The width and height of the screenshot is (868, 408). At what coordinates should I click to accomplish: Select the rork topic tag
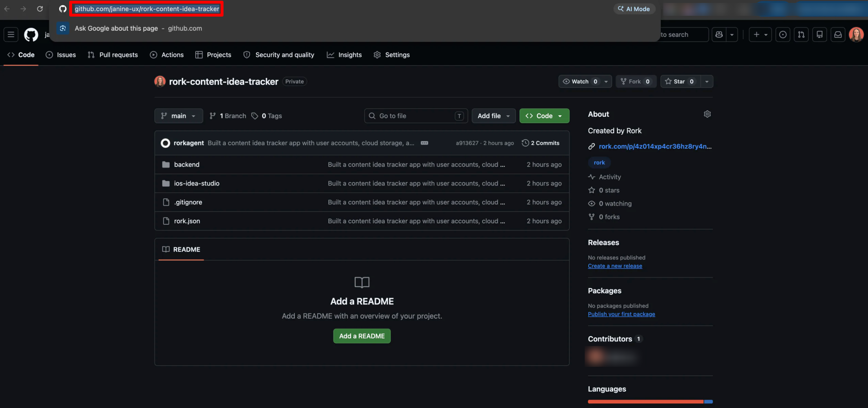coord(599,163)
